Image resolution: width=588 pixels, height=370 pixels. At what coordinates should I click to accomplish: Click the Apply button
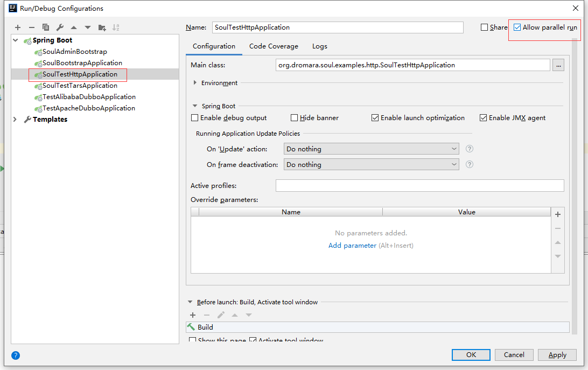(x=557, y=354)
